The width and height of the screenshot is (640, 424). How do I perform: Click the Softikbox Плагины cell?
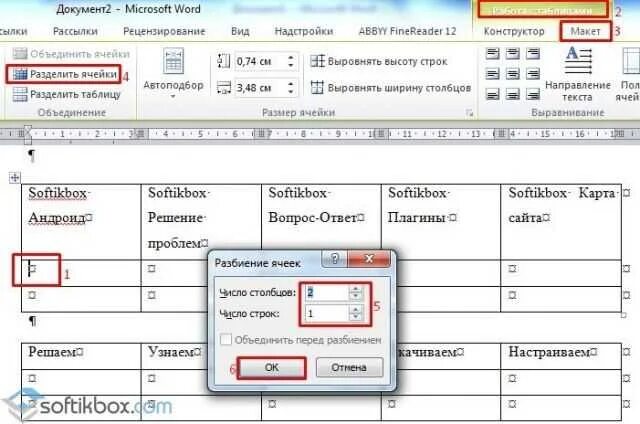tap(441, 222)
